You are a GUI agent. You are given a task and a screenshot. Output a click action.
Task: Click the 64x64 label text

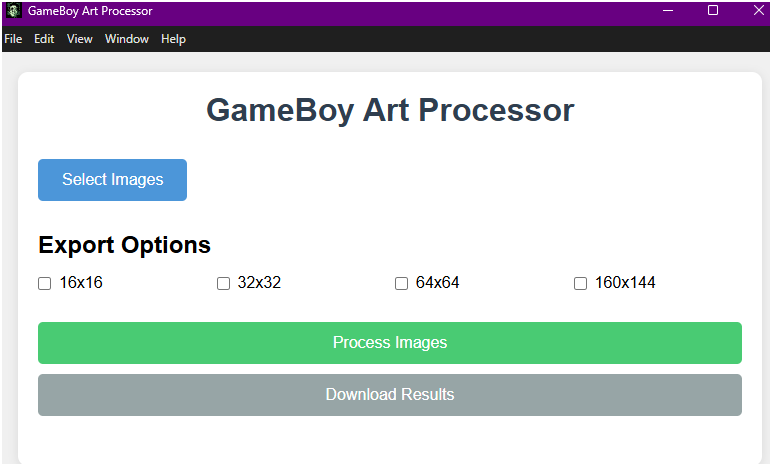(x=438, y=283)
